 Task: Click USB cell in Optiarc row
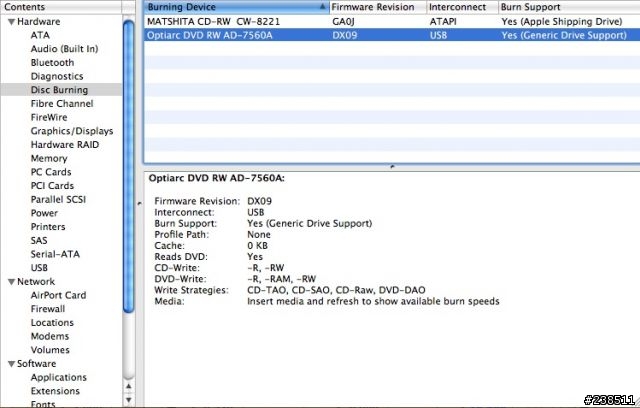click(x=438, y=35)
